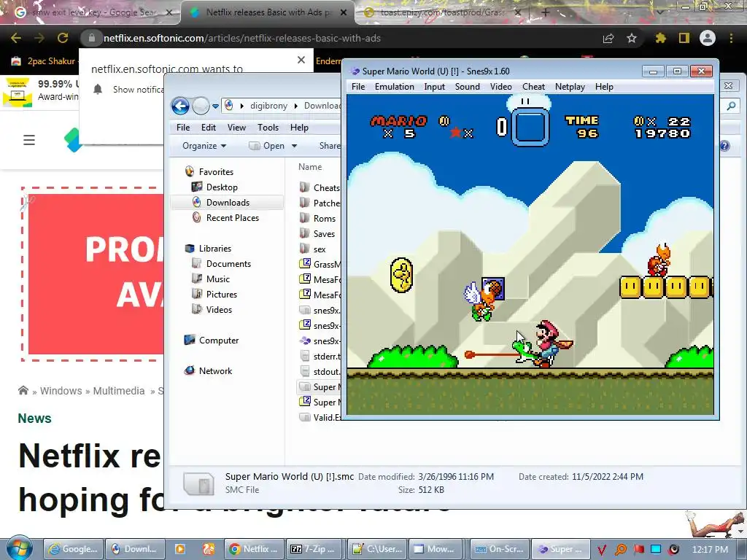The width and height of the screenshot is (747, 560).
Task: Click the Multimedia breadcrumb link
Action: [x=119, y=391]
